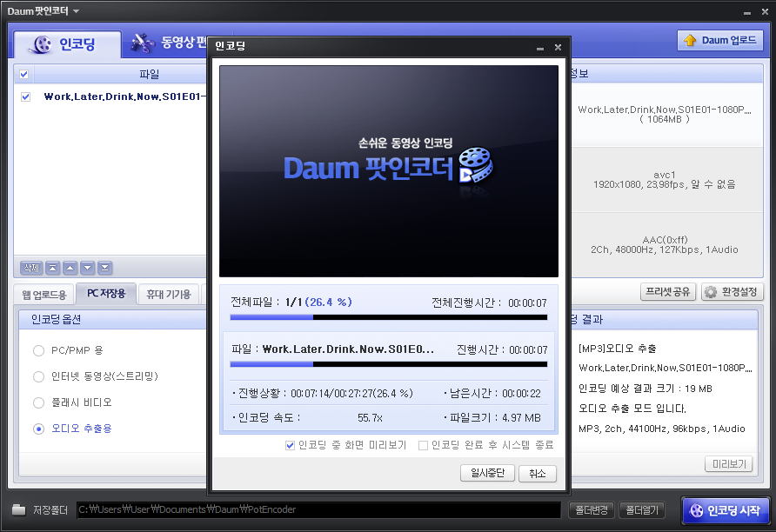Open 환경설정 settings with gear icon
The height and width of the screenshot is (532, 776).
pos(733,292)
